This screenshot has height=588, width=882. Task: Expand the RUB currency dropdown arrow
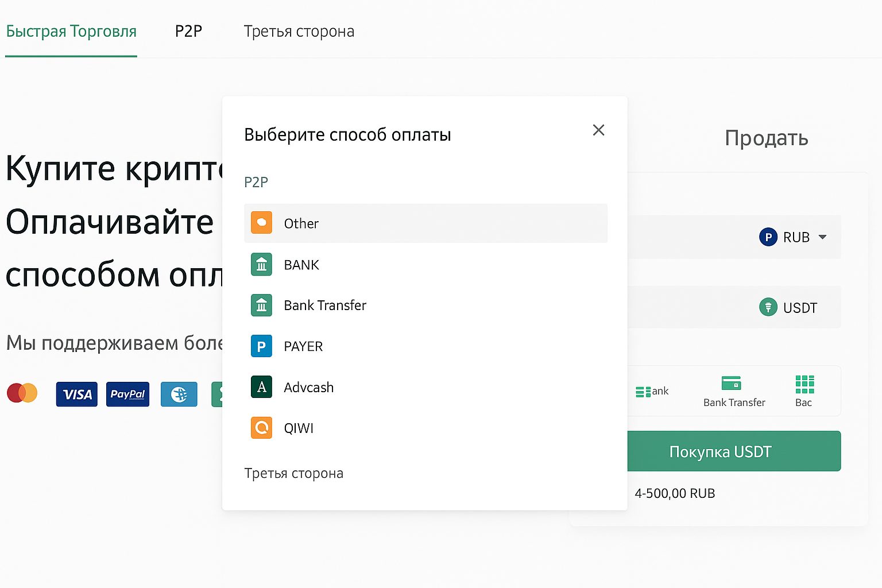822,237
